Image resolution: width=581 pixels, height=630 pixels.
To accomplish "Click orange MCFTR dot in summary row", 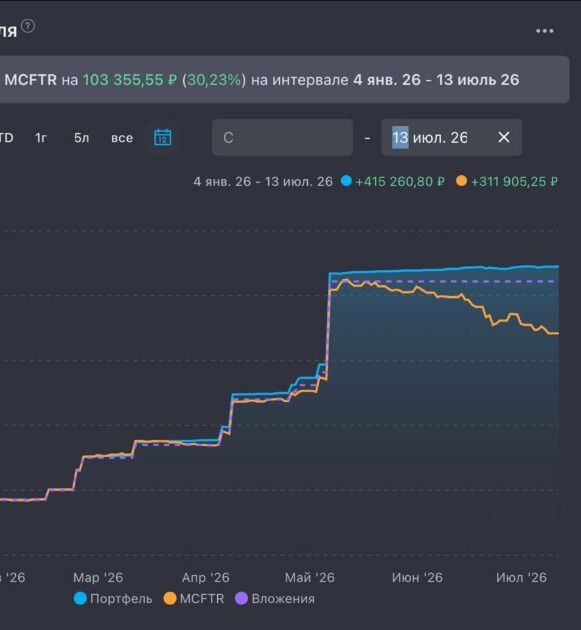I will tap(461, 181).
